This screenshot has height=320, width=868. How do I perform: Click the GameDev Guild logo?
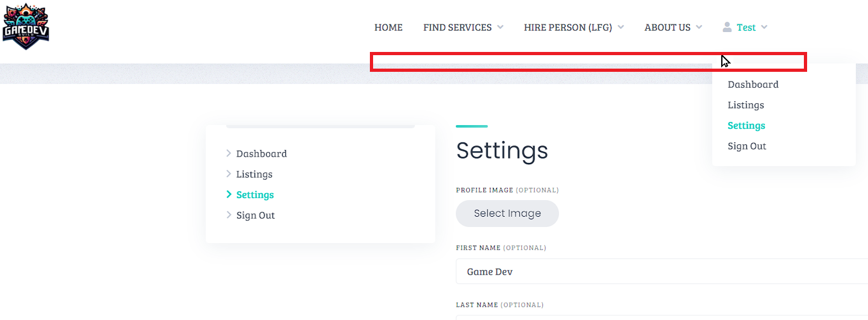click(26, 26)
